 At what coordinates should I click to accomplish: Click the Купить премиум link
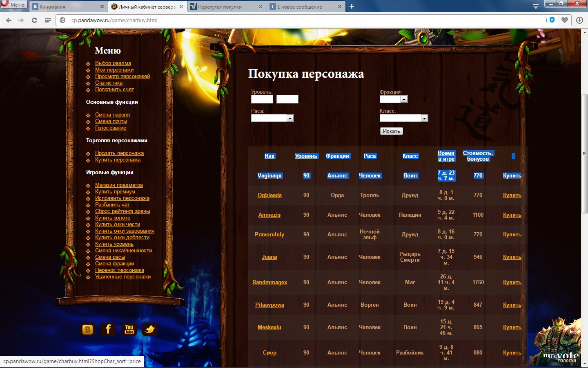point(115,192)
